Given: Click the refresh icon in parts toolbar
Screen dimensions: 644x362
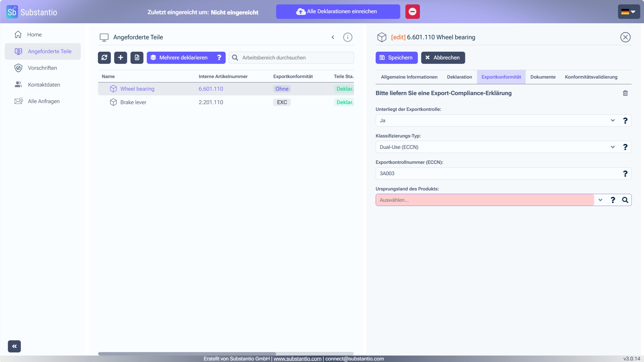Looking at the screenshot, I should point(104,57).
